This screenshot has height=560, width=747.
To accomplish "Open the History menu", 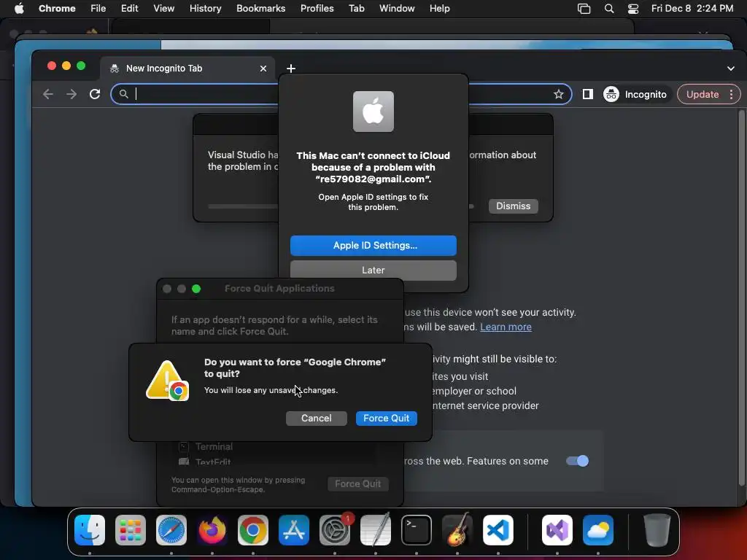I will tap(205, 9).
